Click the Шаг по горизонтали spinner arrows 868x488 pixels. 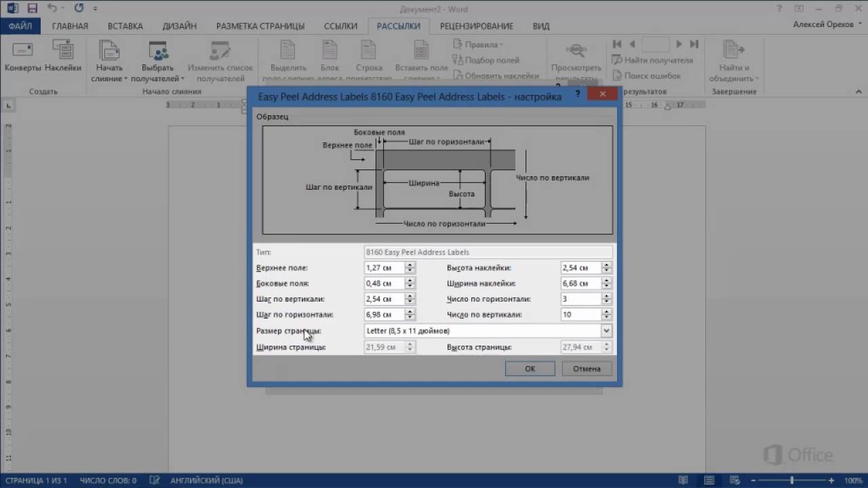point(410,314)
